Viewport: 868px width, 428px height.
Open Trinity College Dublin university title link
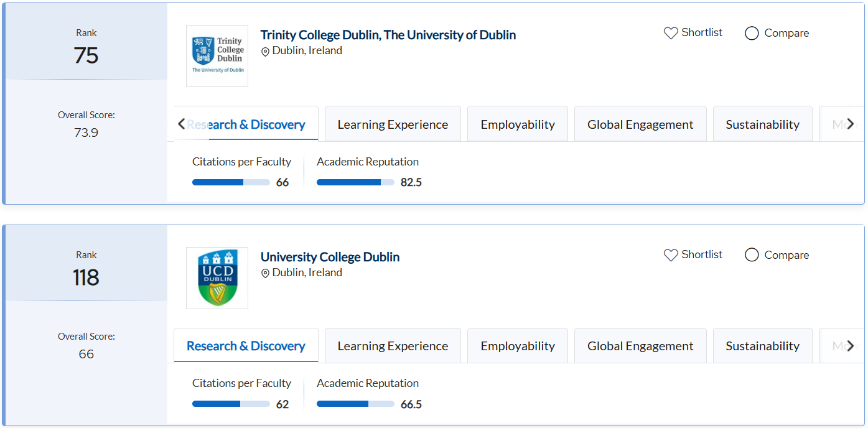coord(388,35)
